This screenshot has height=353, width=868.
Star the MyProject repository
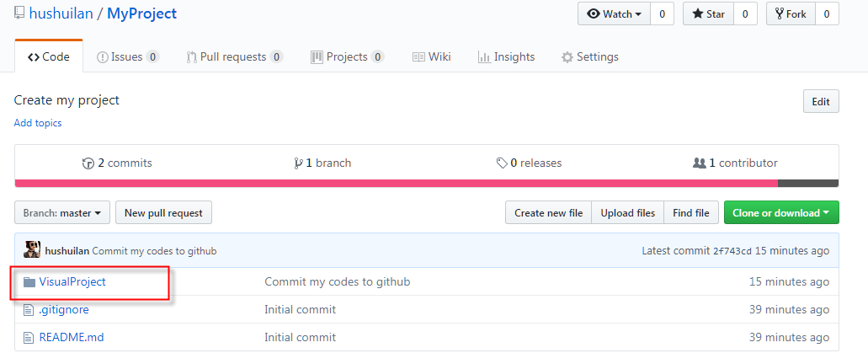click(x=708, y=14)
